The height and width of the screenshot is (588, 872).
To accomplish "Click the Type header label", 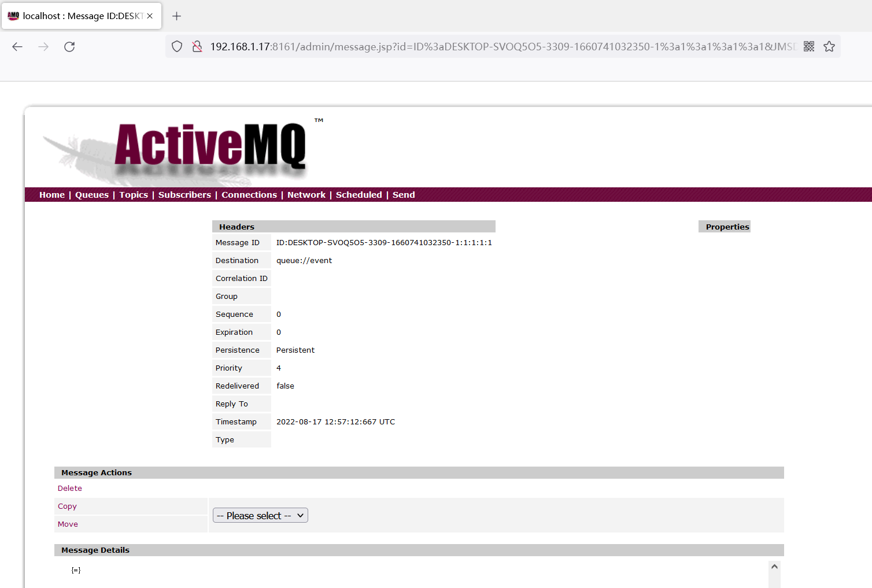I will [225, 440].
